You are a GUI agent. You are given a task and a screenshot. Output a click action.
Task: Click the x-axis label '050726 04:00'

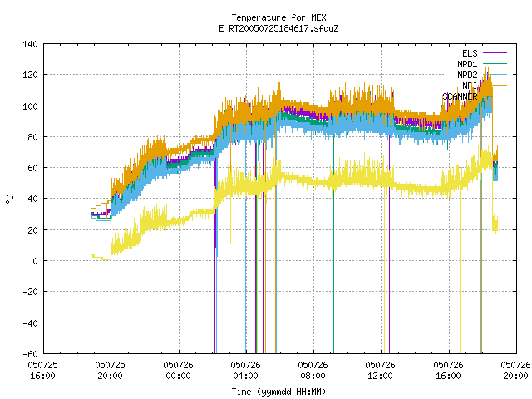click(246, 371)
